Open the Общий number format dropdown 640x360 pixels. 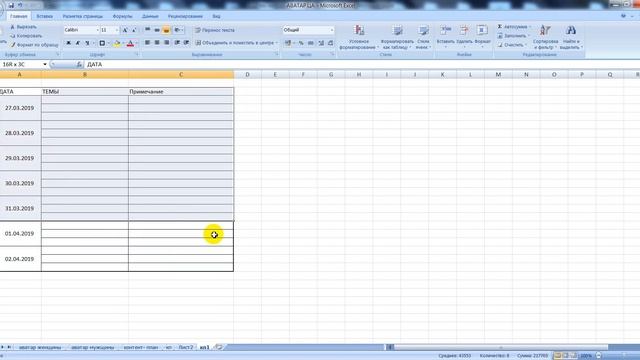click(331, 30)
